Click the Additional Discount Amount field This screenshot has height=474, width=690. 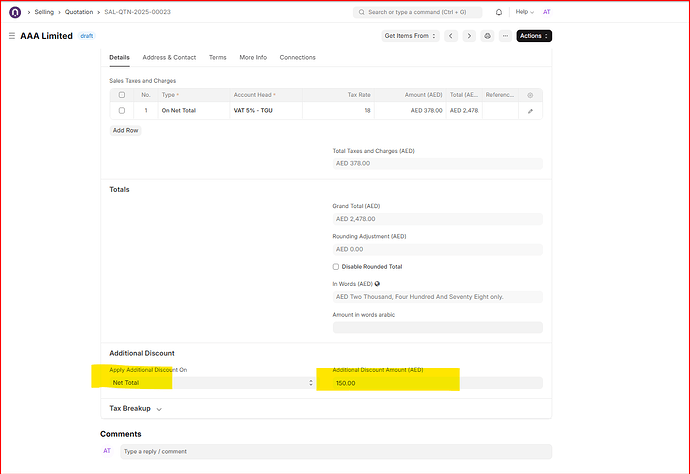pyautogui.click(x=437, y=383)
